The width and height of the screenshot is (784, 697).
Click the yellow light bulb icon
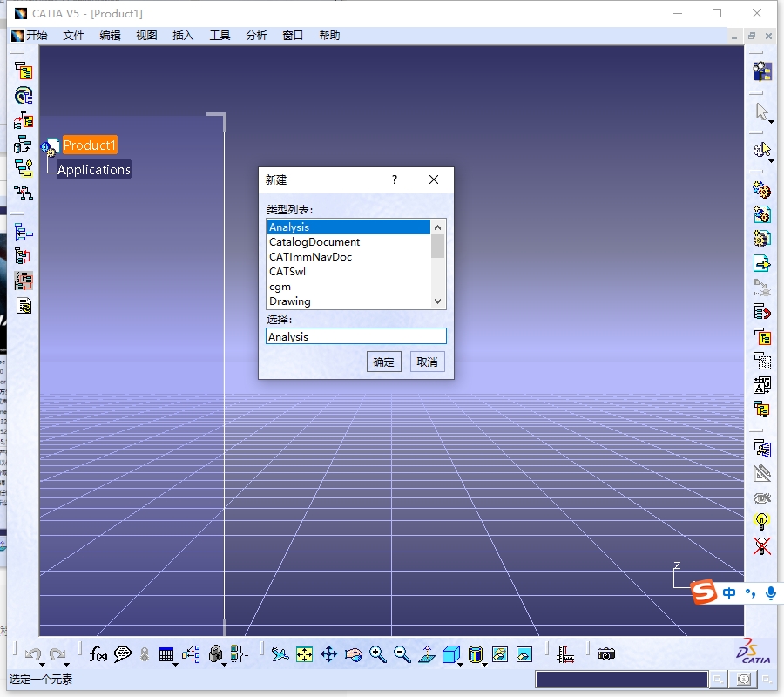[761, 522]
